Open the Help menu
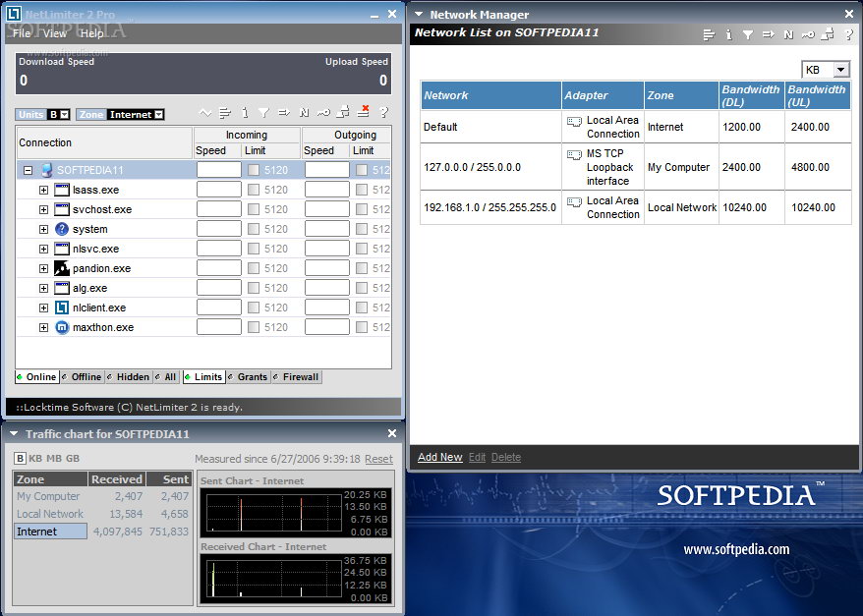This screenshot has height=616, width=863. coord(91,33)
